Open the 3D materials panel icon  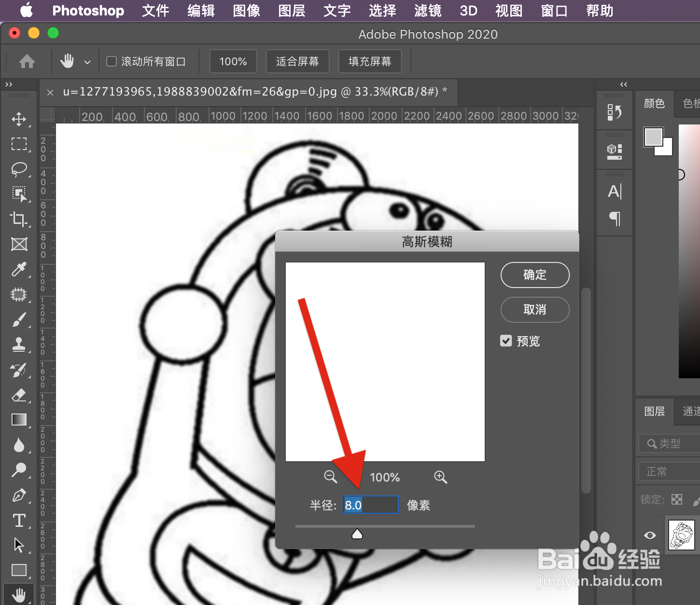[x=615, y=151]
